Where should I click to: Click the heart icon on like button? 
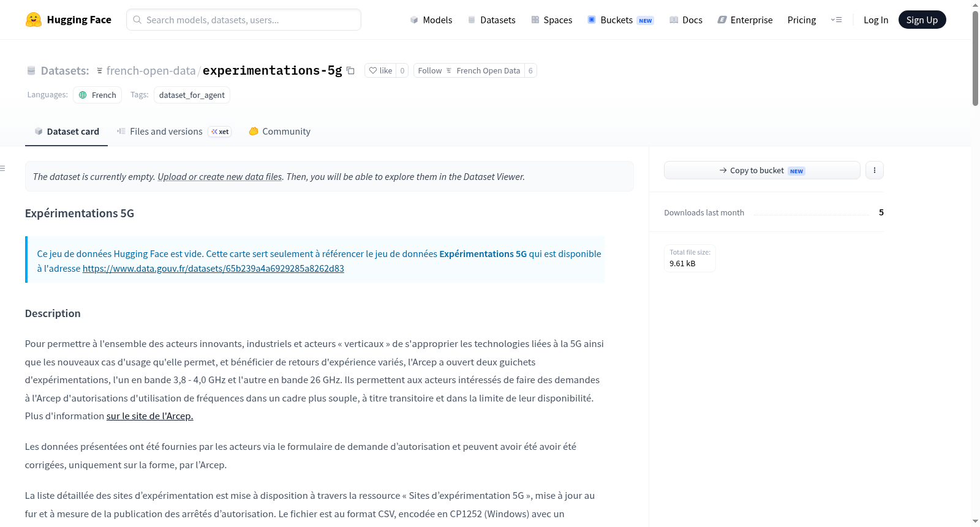pos(373,70)
